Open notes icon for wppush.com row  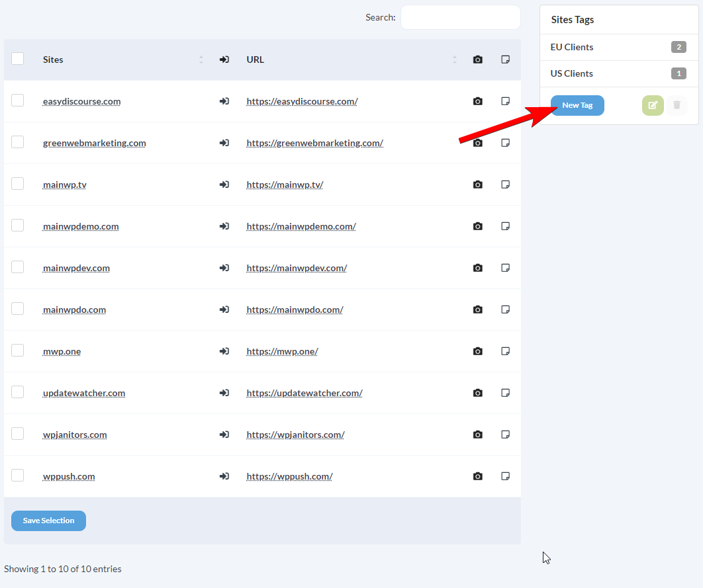505,476
